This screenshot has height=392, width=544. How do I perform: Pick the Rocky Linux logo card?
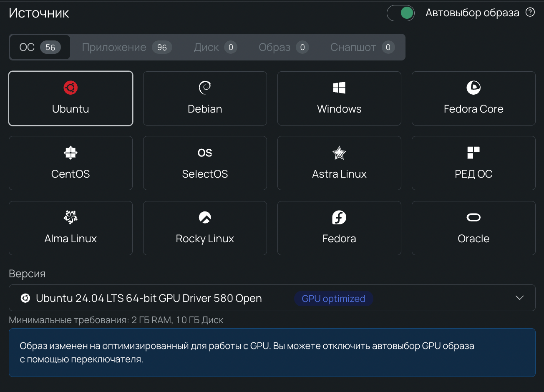(205, 228)
